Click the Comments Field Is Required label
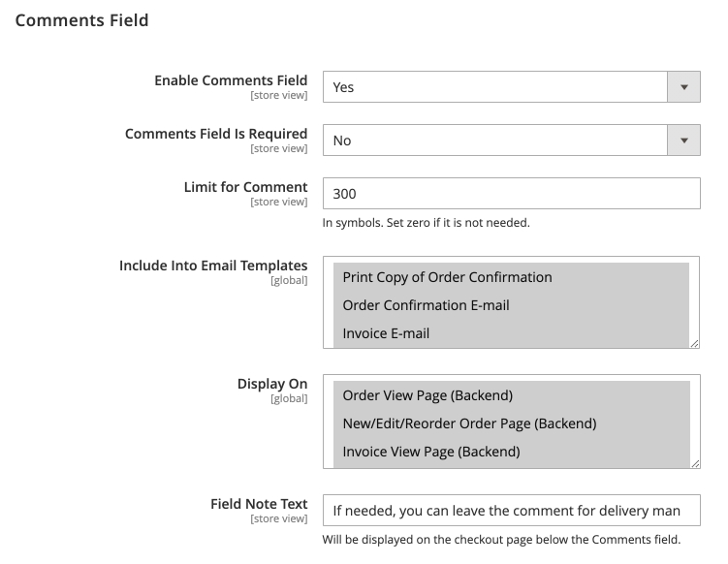This screenshot has height=564, width=728. point(216,134)
